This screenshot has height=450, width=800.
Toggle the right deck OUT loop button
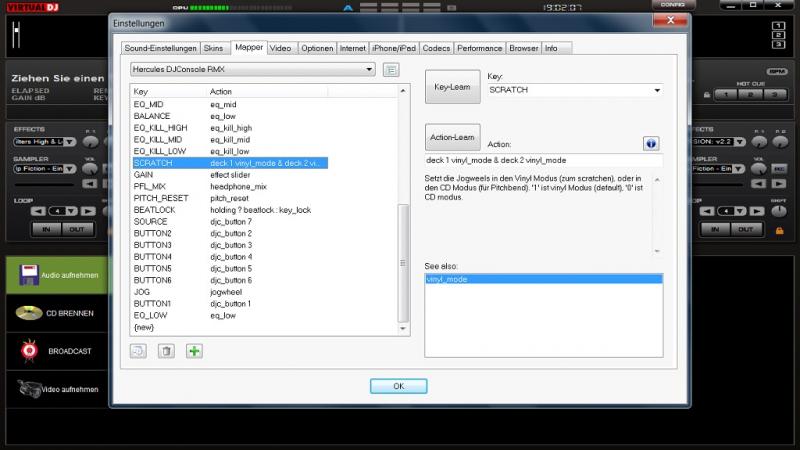pyautogui.click(x=743, y=229)
